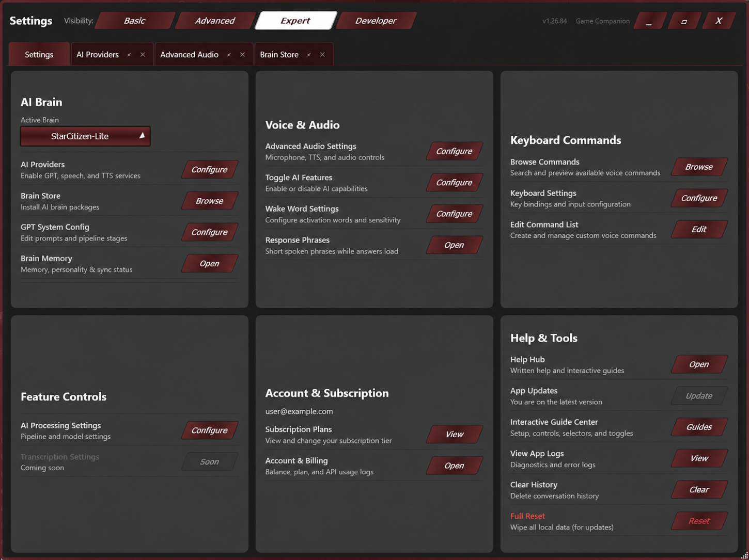Switch to the main Settings tab
Screen dimensions: 749x560
click(x=39, y=54)
